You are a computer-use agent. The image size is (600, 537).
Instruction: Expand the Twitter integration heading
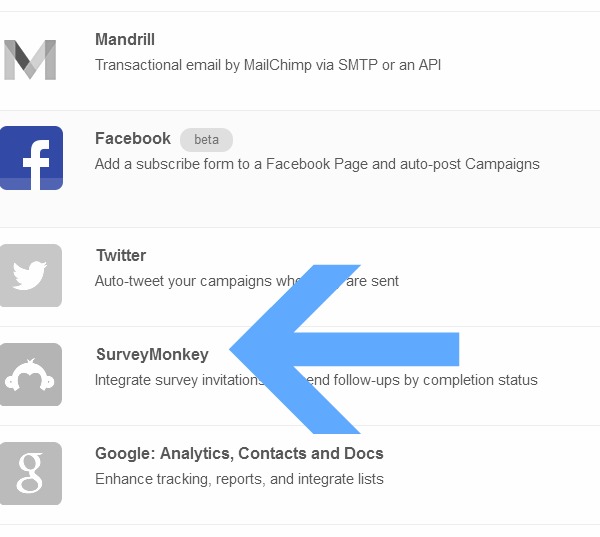[x=121, y=255]
